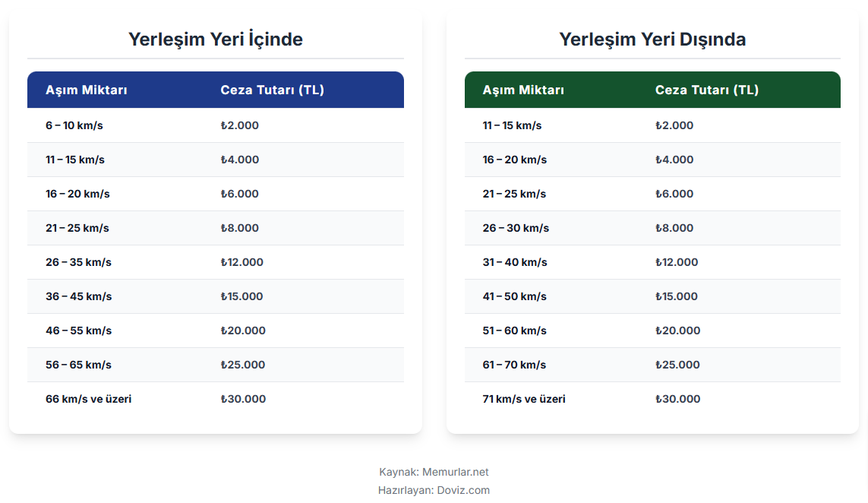Click the '61 – 70 km/s' row cell
Image resolution: width=868 pixels, height=503 pixels.
[515, 365]
